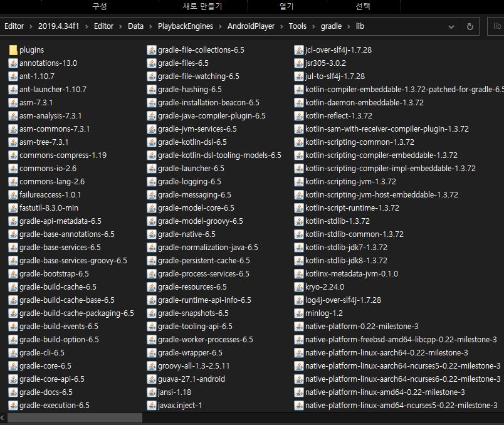The width and height of the screenshot is (504, 425).
Task: Expand the chevron after AndroidPlayer in breadcrumb
Action: click(x=281, y=27)
